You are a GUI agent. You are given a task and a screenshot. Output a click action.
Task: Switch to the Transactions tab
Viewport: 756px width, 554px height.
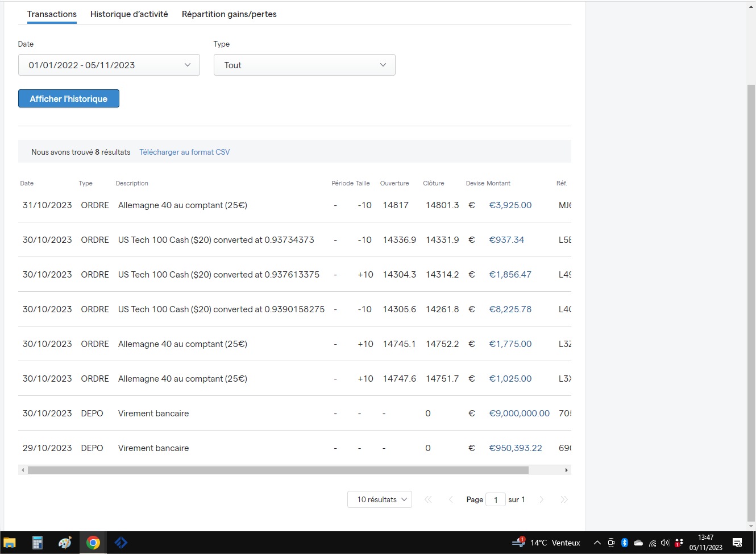tap(52, 14)
